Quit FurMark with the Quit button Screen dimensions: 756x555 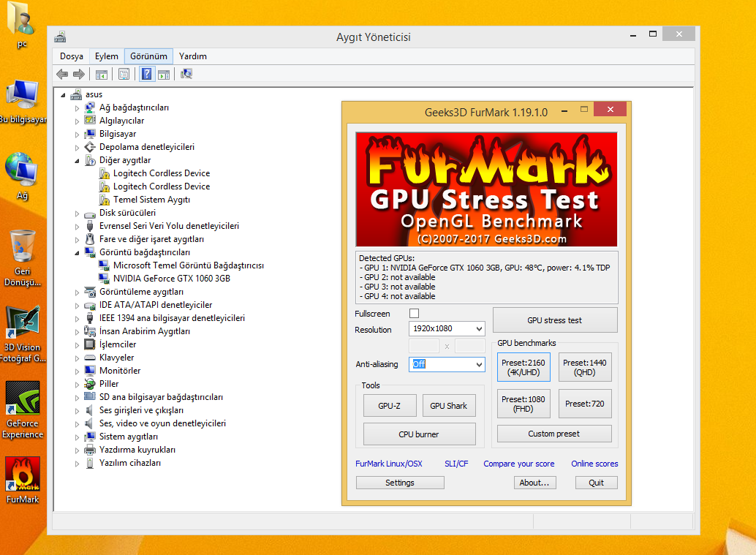[597, 483]
